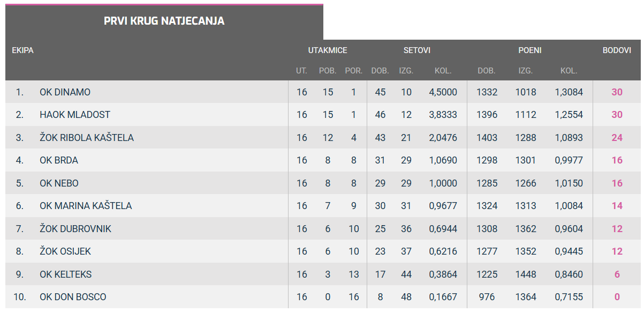
Task: Click OK DON BOSCO's 0 points value
Action: tap(617, 297)
